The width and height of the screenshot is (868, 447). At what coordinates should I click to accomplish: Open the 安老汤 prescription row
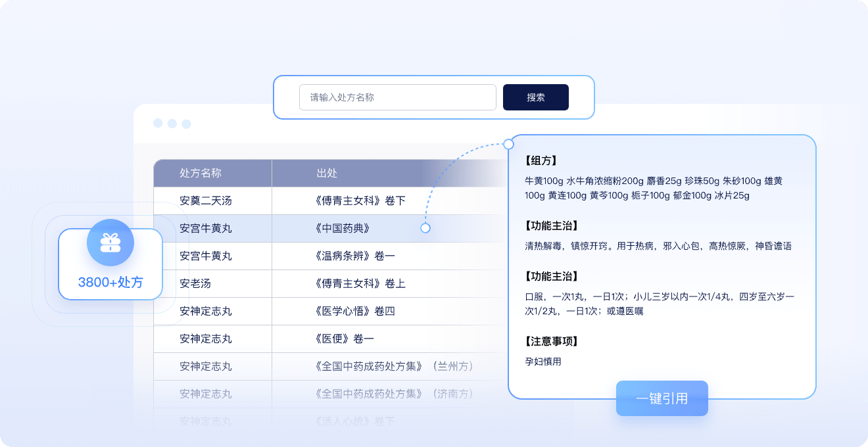coord(195,284)
